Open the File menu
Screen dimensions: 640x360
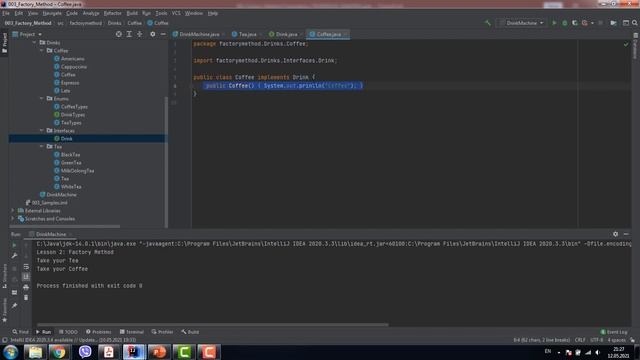click(6, 13)
